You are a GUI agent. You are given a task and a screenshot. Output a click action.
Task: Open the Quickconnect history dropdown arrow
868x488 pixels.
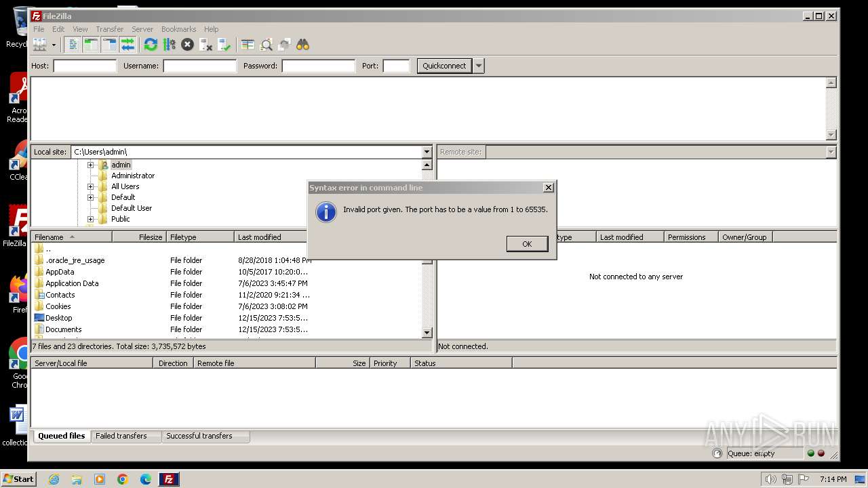click(x=479, y=66)
